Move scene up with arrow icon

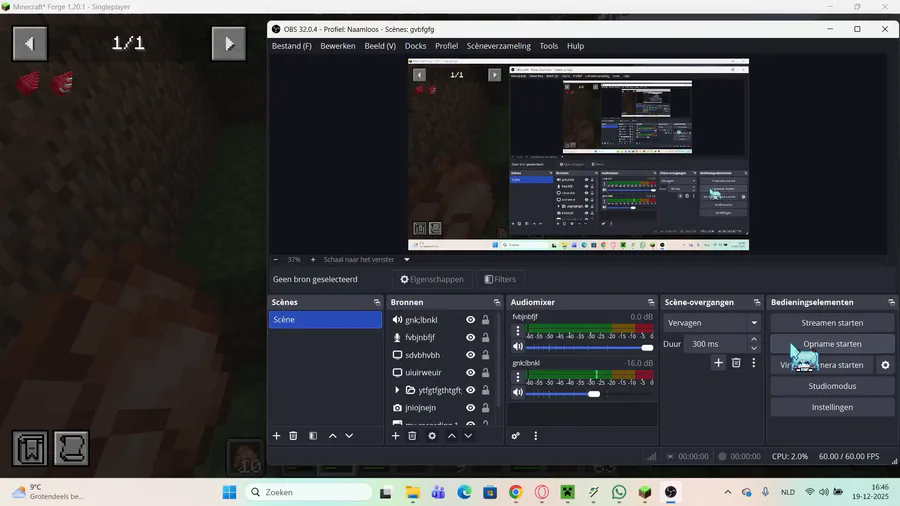[x=332, y=436]
